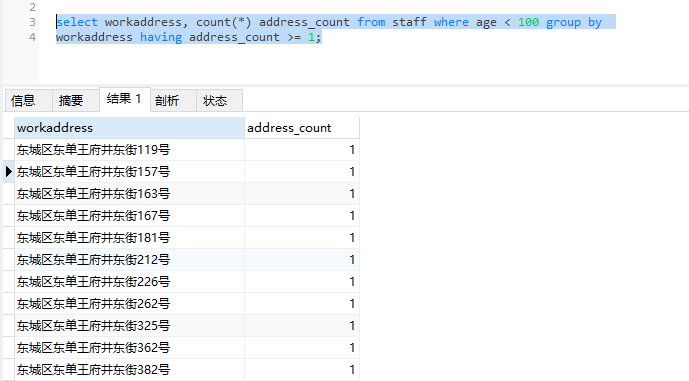Click 'group' keyword in the query

point(563,22)
